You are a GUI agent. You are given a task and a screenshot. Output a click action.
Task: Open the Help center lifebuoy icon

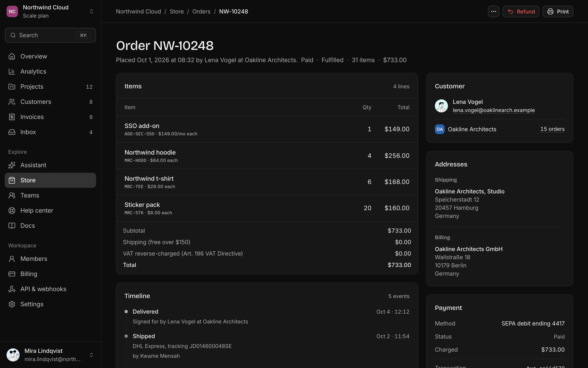pyautogui.click(x=12, y=211)
